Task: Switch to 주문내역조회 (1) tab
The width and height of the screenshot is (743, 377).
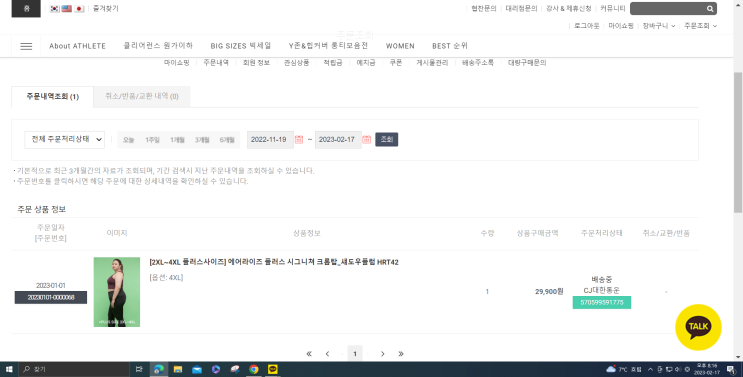Action: [52, 97]
